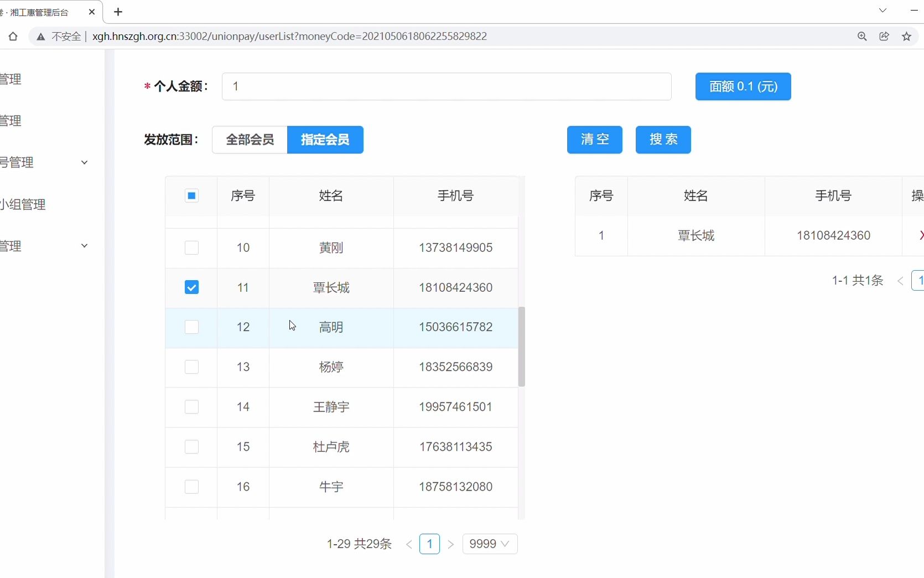Click the name 高明 in row 12
This screenshot has height=578, width=924.
point(331,327)
